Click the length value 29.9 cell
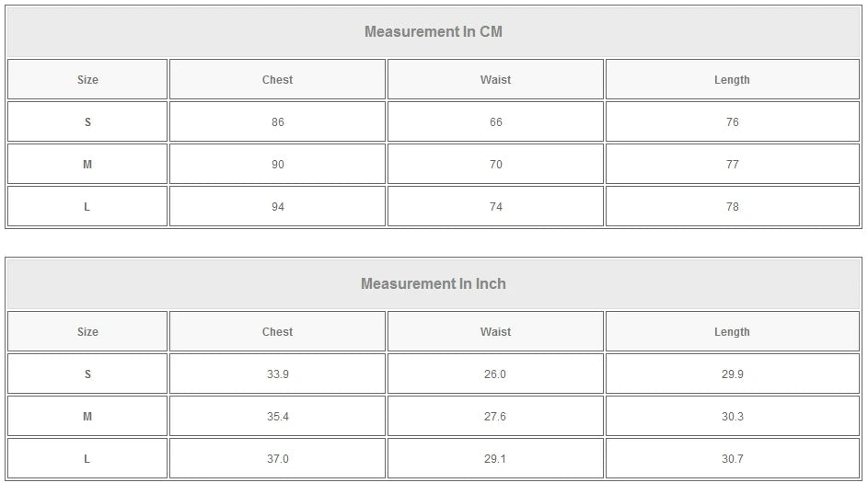 732,374
